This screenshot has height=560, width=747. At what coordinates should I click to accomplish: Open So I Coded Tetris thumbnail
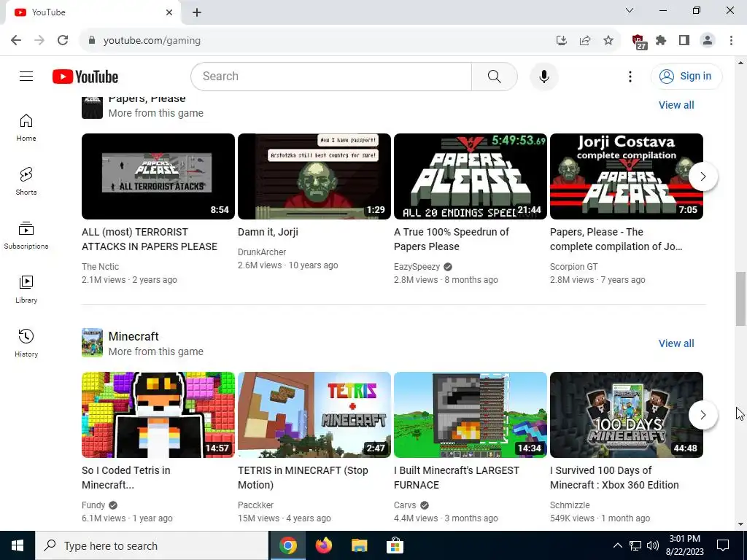[x=158, y=415]
